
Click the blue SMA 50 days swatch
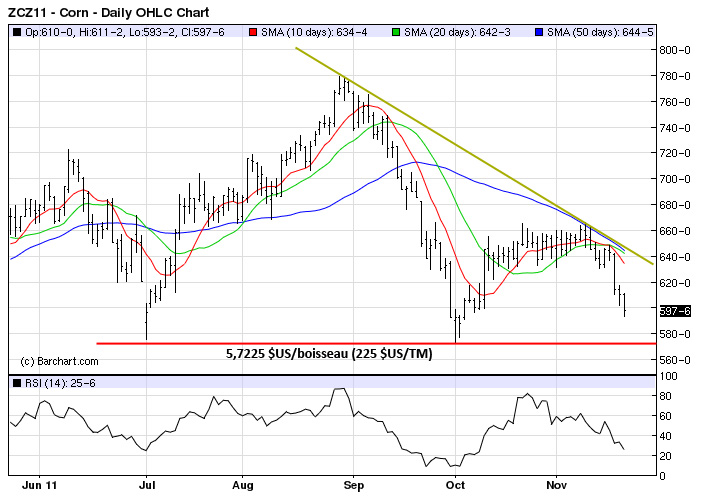click(x=539, y=32)
